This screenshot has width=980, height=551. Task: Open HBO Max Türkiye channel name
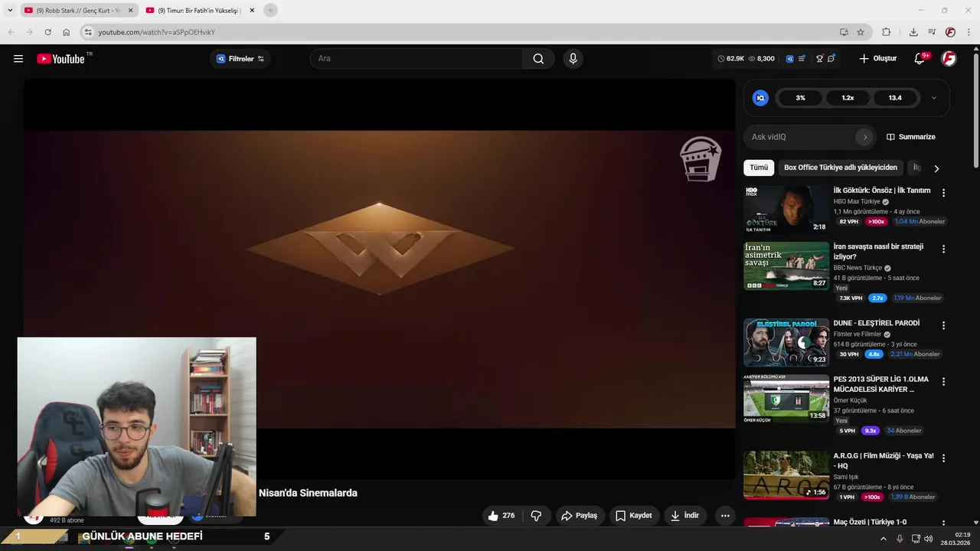click(x=857, y=202)
